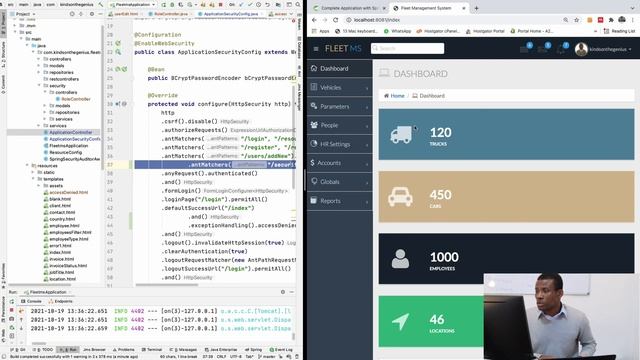The height and width of the screenshot is (360, 640).
Task: Open the 120 Trucks dashboard card
Action: (x=506, y=134)
